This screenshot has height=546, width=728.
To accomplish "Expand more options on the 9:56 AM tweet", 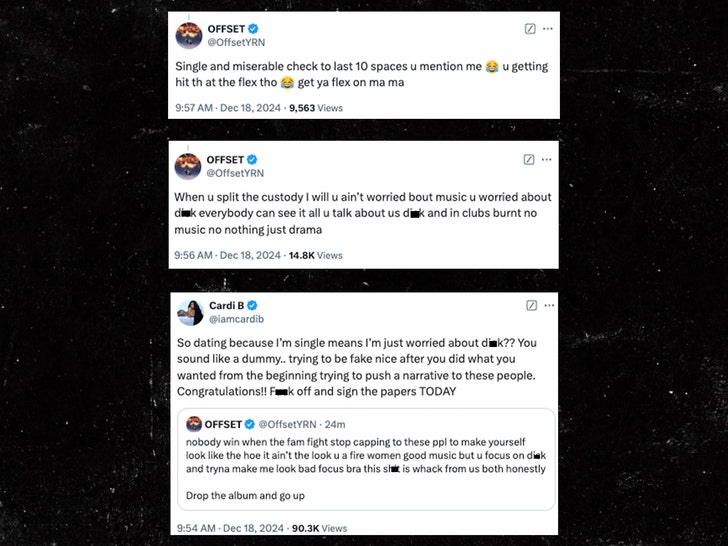I will pos(548,159).
